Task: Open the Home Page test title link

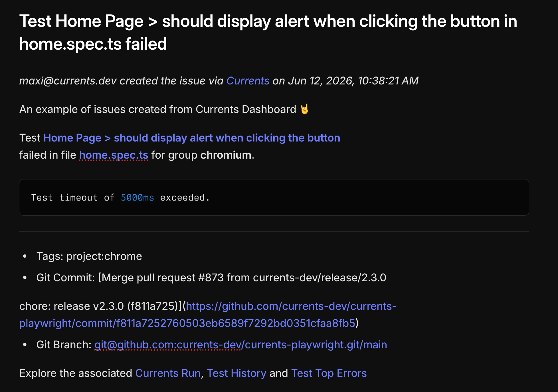Action: (192, 138)
